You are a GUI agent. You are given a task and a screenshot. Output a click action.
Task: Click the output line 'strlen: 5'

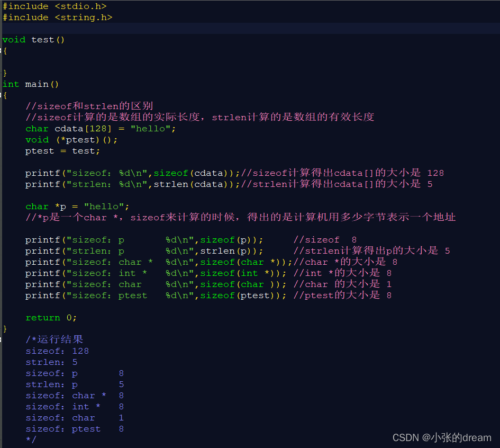51,362
